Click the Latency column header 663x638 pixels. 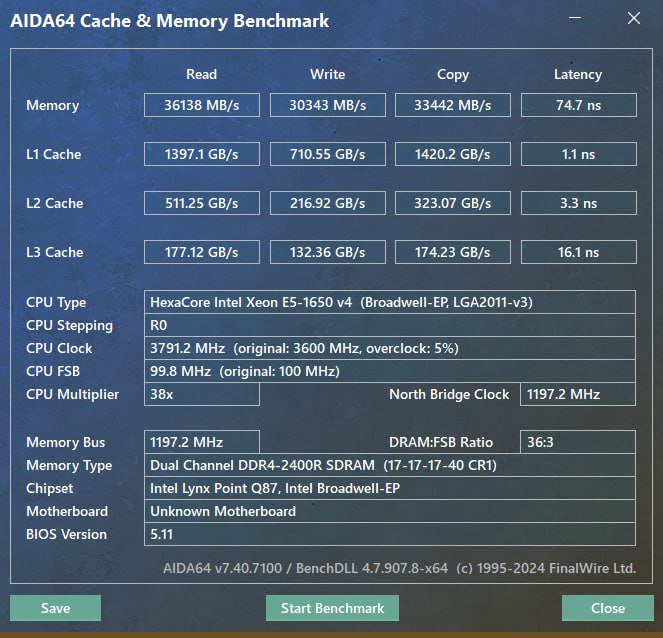(578, 75)
